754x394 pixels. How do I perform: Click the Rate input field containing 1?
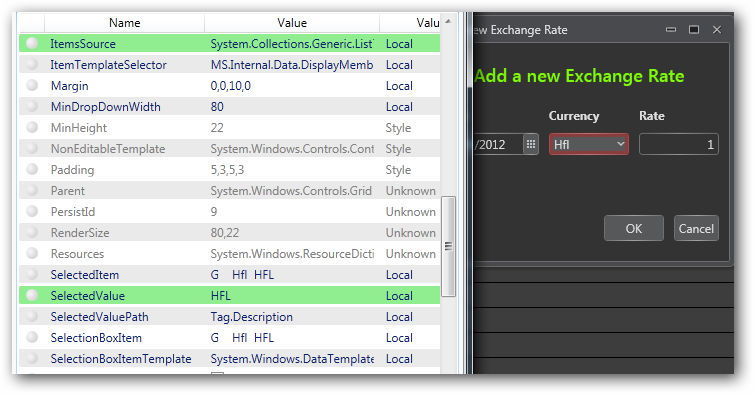tap(679, 144)
